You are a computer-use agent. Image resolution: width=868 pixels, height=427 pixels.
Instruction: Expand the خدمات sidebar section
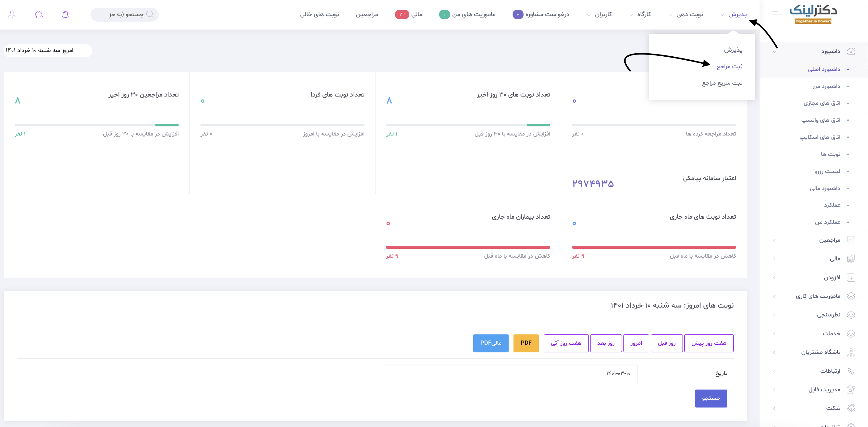pos(774,333)
